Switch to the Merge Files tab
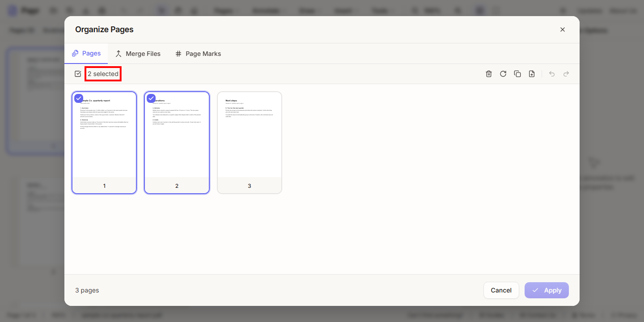The image size is (644, 322). pyautogui.click(x=138, y=54)
